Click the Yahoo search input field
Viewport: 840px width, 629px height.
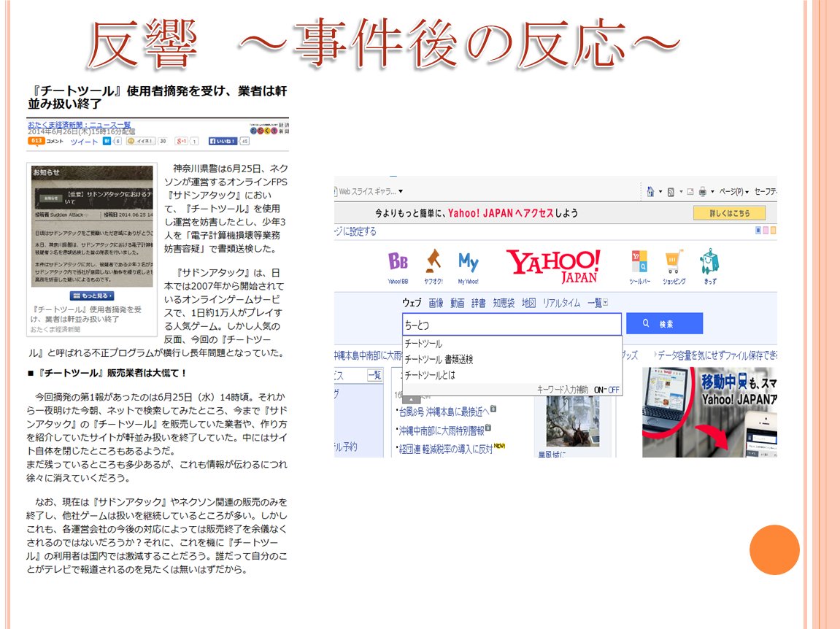coord(512,324)
